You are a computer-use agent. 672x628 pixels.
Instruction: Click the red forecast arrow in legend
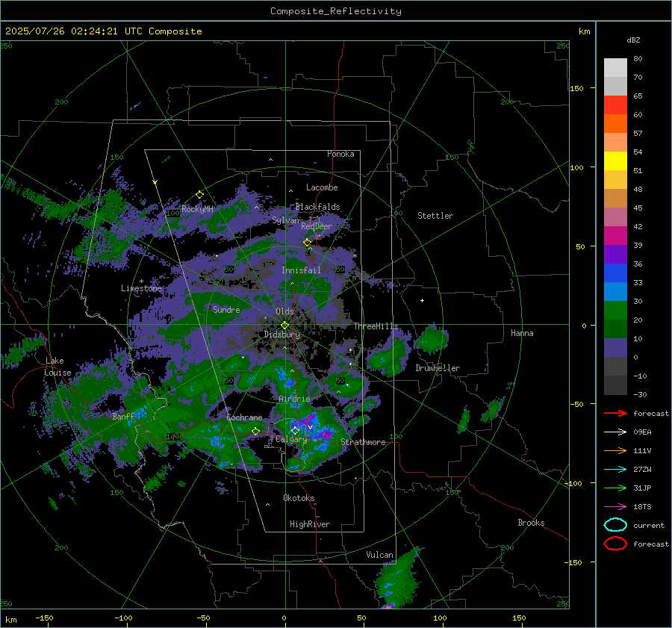(x=615, y=413)
